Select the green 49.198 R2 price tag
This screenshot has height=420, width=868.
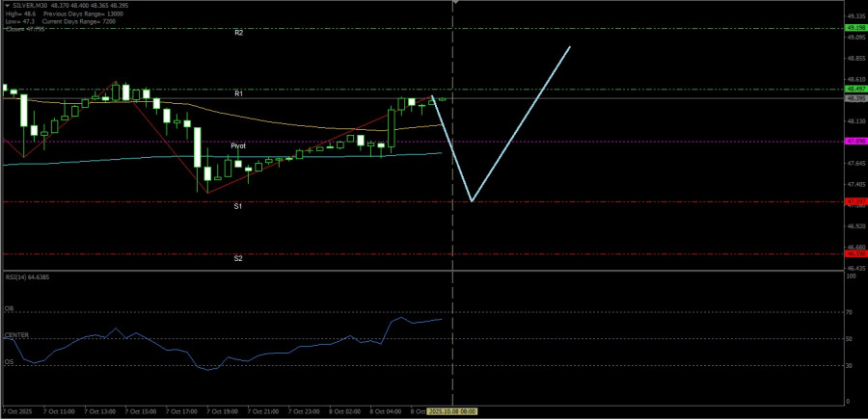tap(854, 29)
